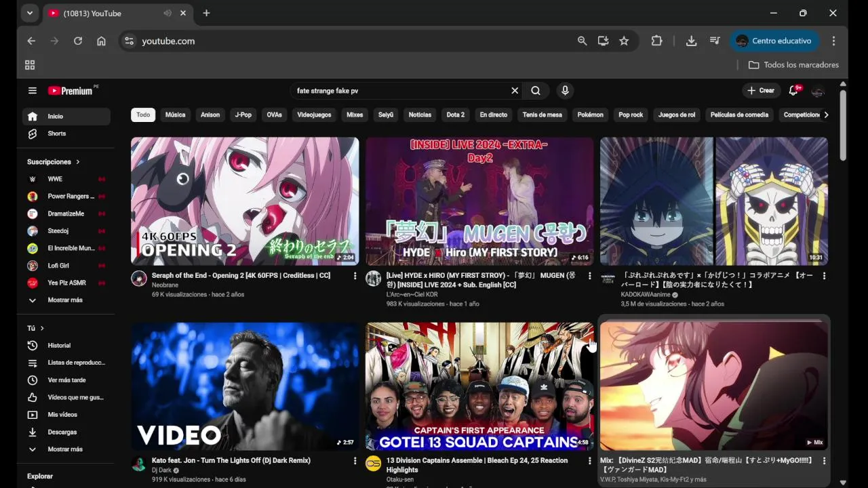Select the Mixes filter chip
The height and width of the screenshot is (488, 868).
point(355,115)
